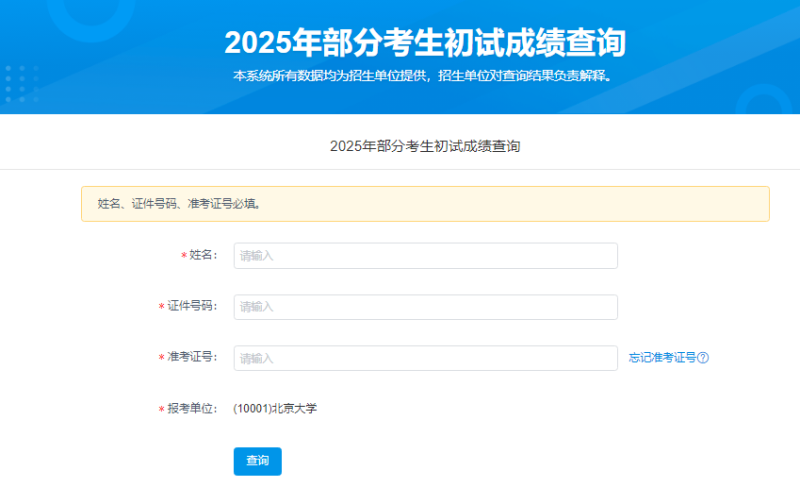Click the red asterisk beside 姓名
Screen dimensions: 800x487
click(x=183, y=257)
